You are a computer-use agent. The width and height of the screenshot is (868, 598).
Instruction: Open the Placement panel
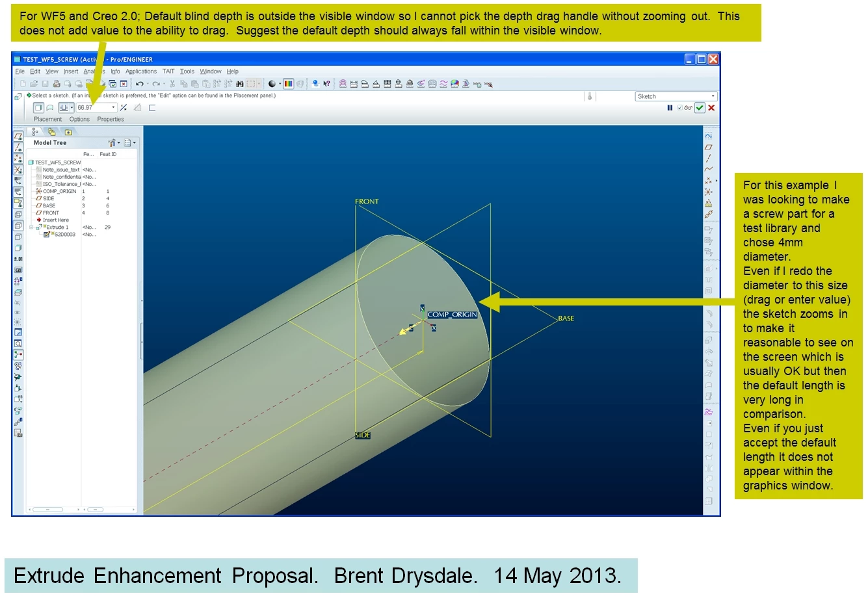pyautogui.click(x=48, y=120)
